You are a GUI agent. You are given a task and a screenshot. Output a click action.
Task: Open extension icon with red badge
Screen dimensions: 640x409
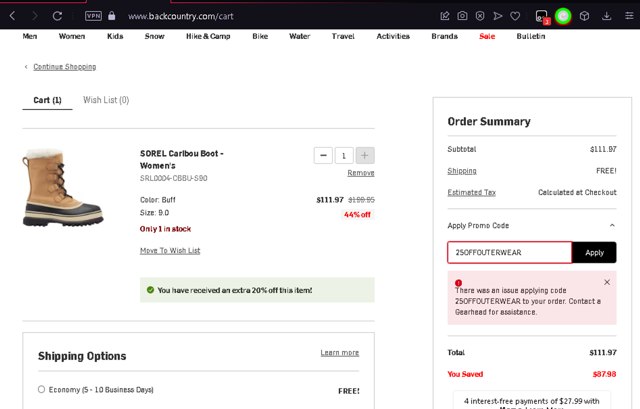pos(542,17)
